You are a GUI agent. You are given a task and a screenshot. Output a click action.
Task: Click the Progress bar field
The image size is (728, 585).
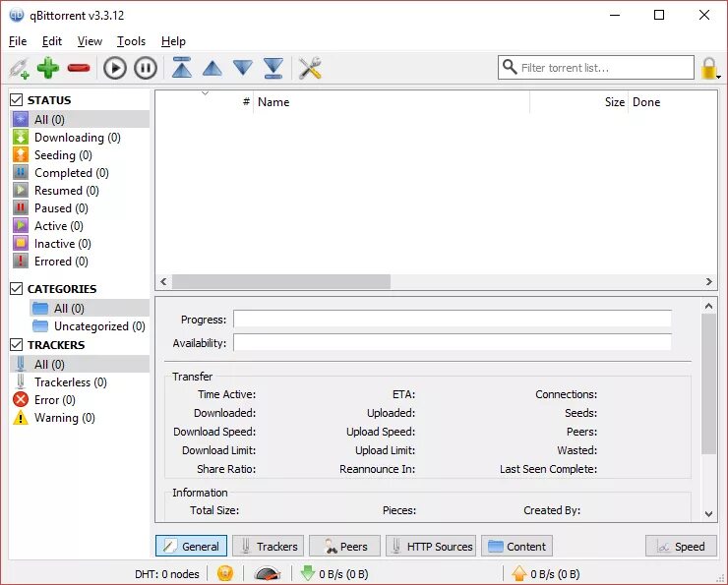(x=453, y=320)
